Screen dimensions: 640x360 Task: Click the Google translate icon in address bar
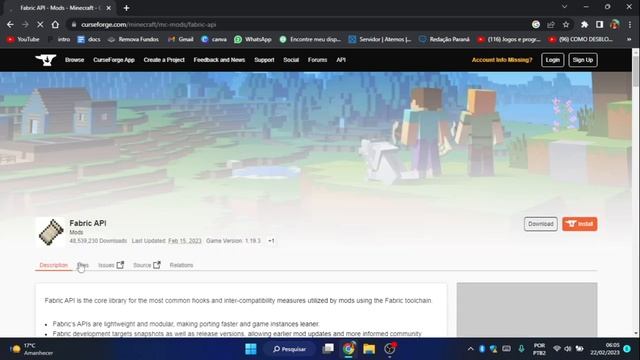[x=536, y=24]
